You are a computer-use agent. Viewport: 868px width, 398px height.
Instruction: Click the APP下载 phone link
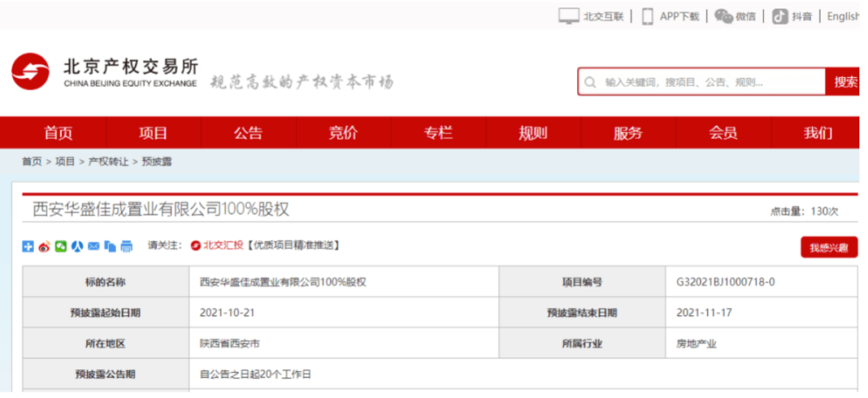click(x=670, y=16)
